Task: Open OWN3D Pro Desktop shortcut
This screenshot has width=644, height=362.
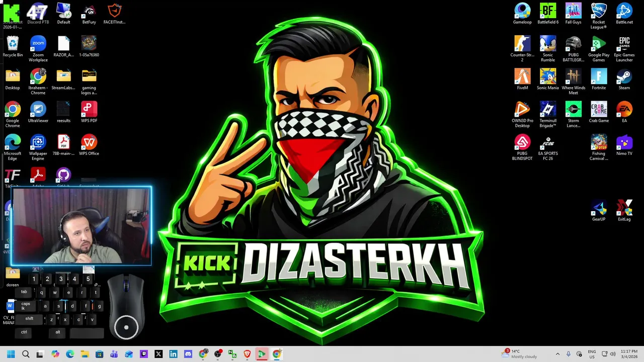Action: pyautogui.click(x=522, y=115)
